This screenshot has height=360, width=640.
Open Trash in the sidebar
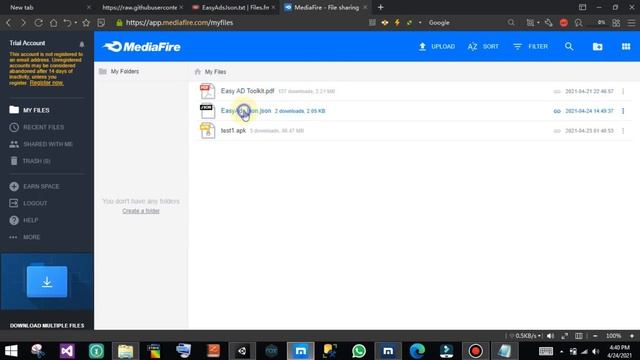pos(30,161)
